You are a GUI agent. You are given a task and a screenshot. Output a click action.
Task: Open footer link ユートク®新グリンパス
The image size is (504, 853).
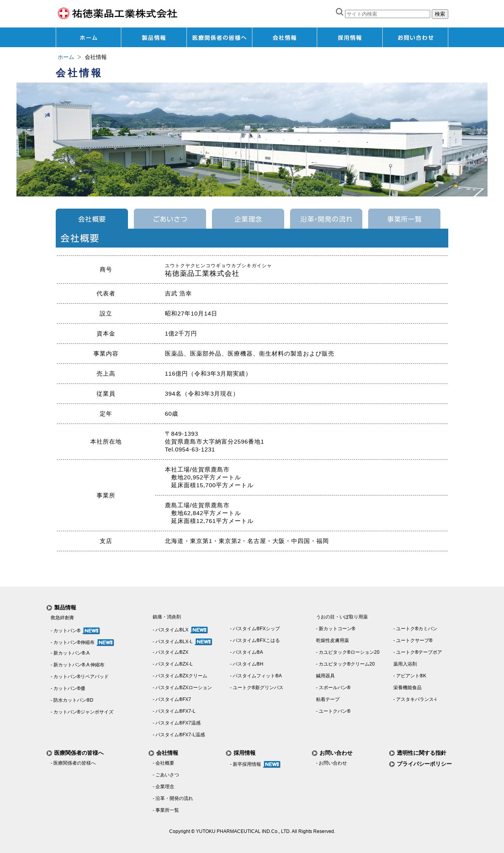256,688
